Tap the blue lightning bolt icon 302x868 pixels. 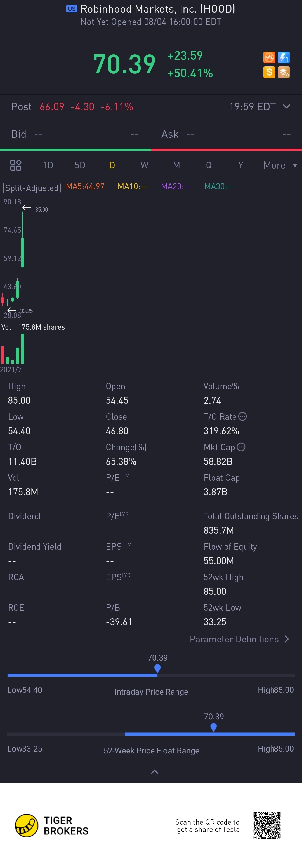(x=284, y=57)
